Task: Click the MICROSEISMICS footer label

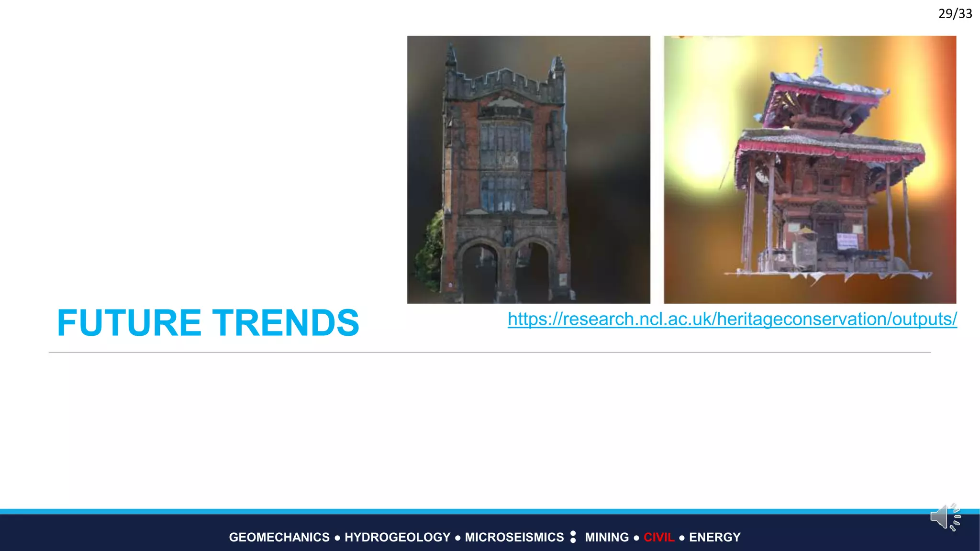Action: 514,537
